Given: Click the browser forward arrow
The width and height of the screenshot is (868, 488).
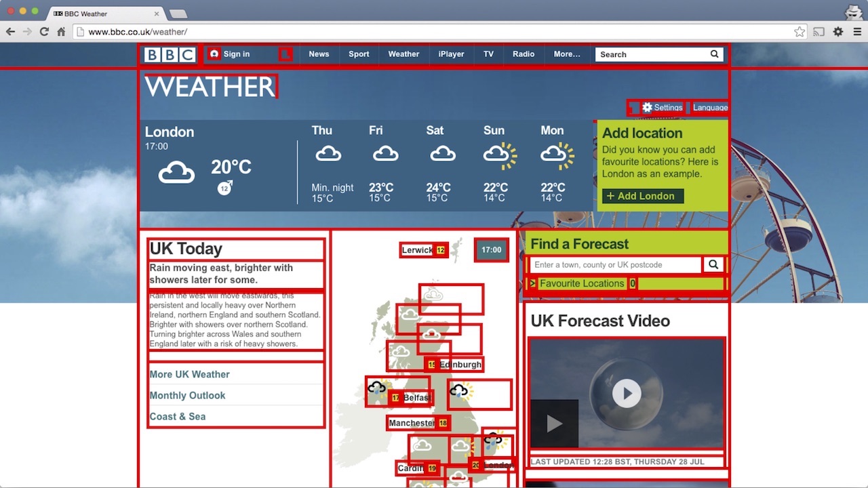Looking at the screenshot, I should pyautogui.click(x=27, y=32).
